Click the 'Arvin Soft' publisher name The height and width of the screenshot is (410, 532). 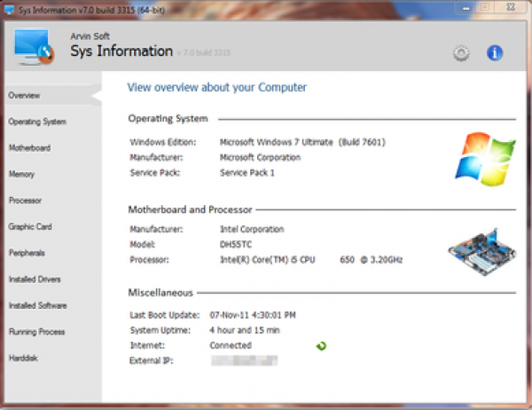point(90,36)
